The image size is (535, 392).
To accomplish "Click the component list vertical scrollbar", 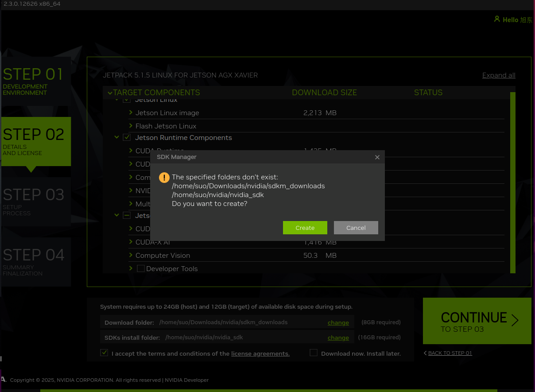I will [513, 182].
